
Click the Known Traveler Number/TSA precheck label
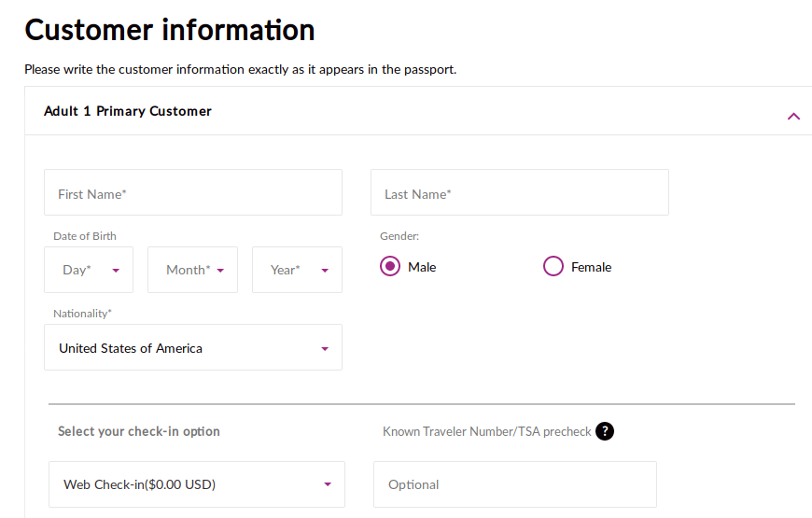[486, 431]
